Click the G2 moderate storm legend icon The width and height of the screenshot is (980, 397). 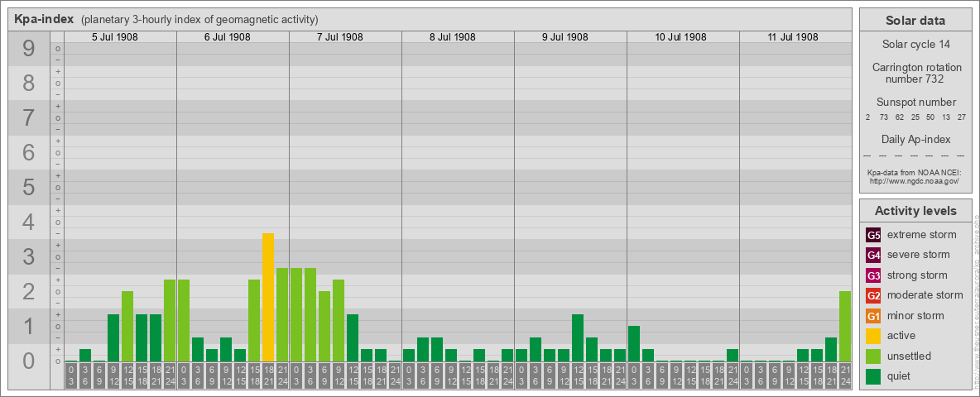[873, 295]
